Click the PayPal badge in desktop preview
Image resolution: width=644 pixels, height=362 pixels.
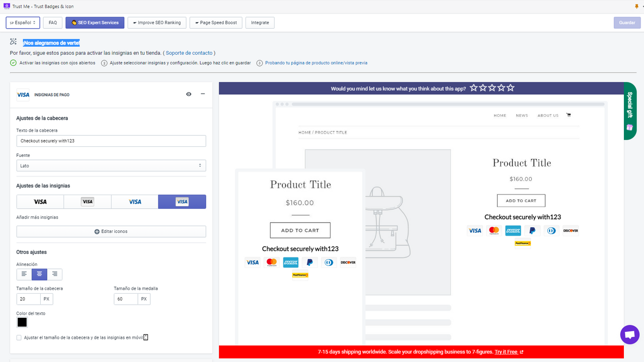(532, 231)
